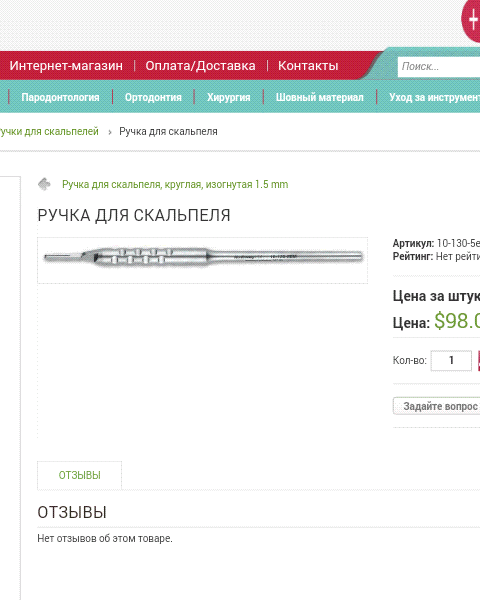Open previous product link круглая, изогнутая 1.5 mm
The width and height of the screenshot is (480, 600).
(175, 184)
